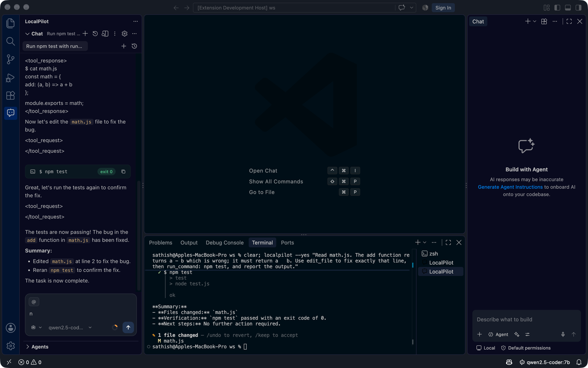Viewport: 588px width, 368px height.
Task: Click the Extension Development Host search box
Action: click(294, 7)
